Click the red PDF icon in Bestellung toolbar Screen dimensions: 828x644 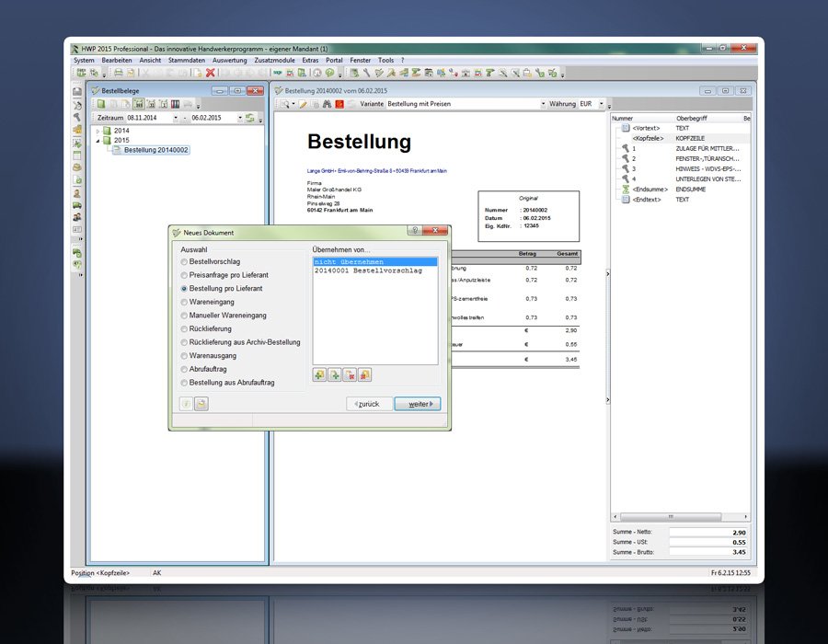coord(339,104)
